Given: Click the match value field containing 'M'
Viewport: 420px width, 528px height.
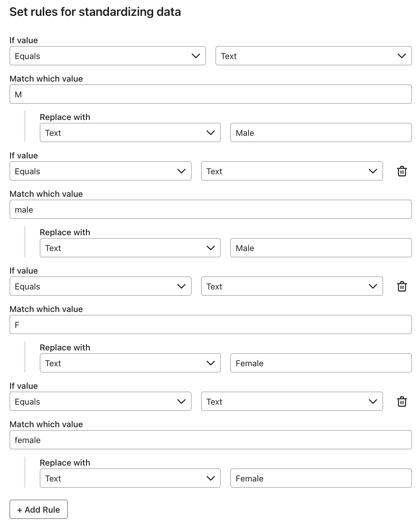Looking at the screenshot, I should point(211,95).
